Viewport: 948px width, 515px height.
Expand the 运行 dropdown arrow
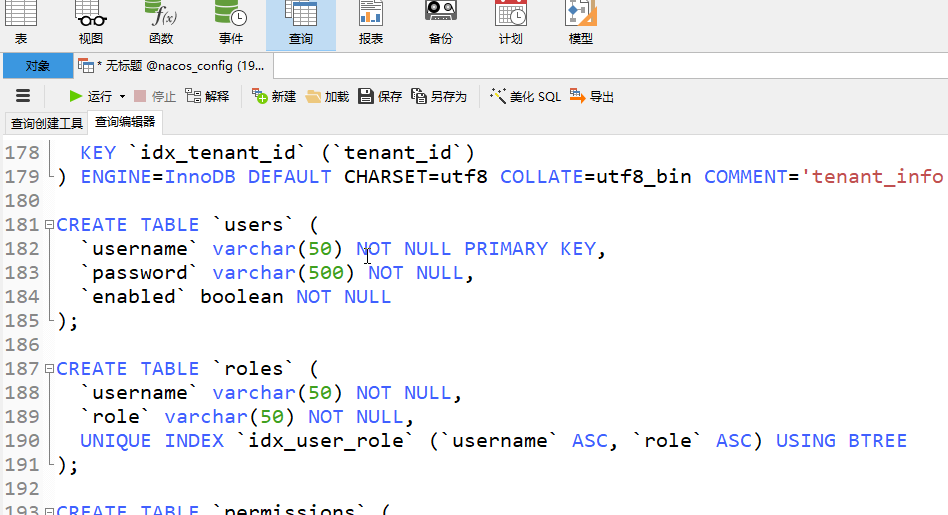pos(122,97)
